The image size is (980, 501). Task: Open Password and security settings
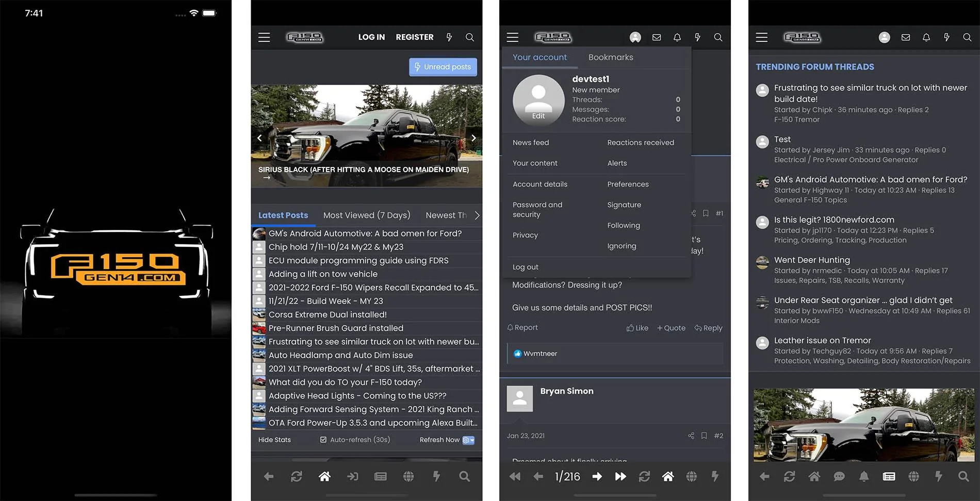pyautogui.click(x=537, y=210)
